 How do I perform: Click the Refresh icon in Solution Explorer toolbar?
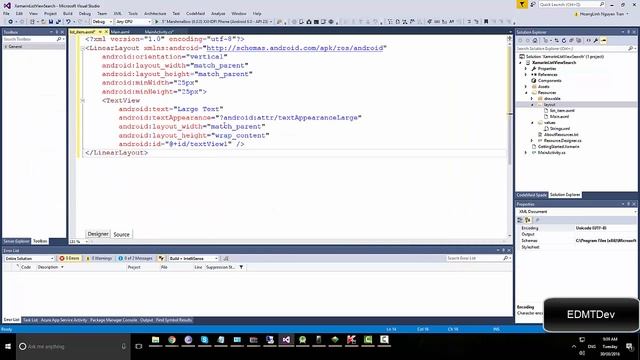[x=564, y=40]
